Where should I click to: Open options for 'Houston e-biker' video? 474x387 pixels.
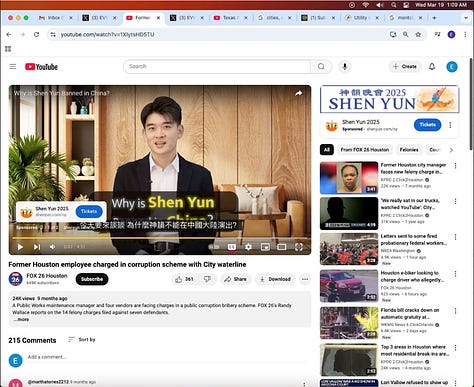tap(455, 274)
